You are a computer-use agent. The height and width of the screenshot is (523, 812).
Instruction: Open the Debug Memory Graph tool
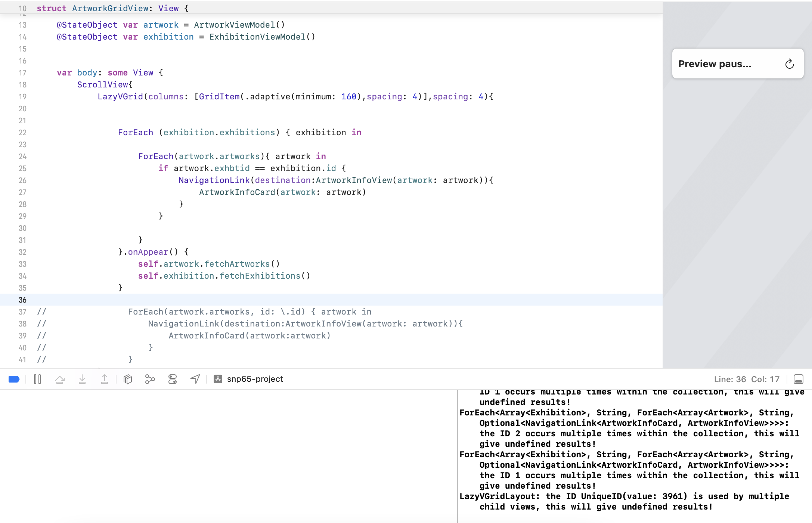pyautogui.click(x=150, y=379)
